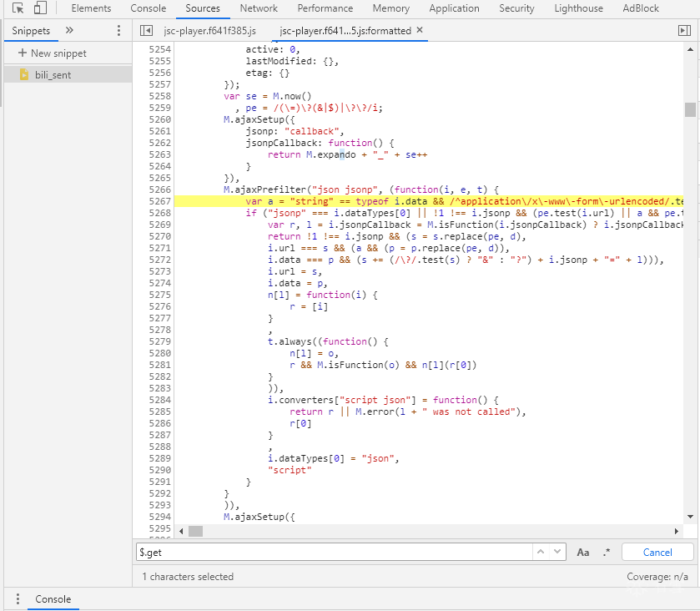Click the "callback" string on line 5261
Viewport: 700px width, 611px height.
point(311,131)
